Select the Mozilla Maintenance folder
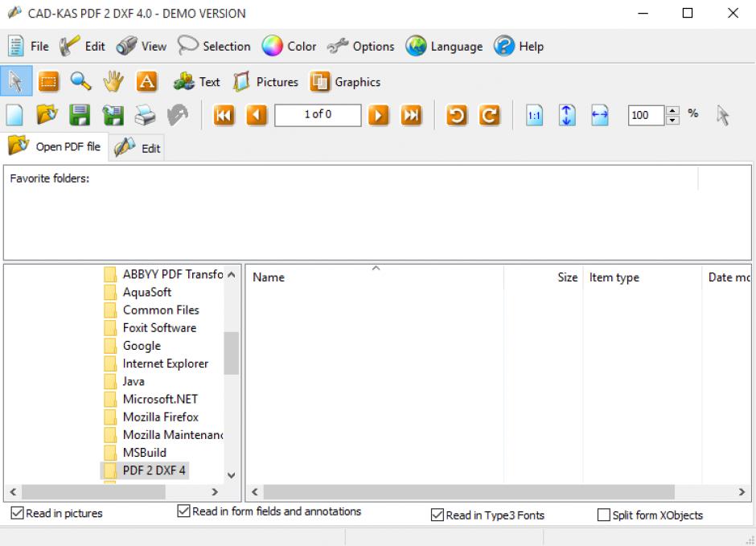This screenshot has height=546, width=756. pyautogui.click(x=163, y=435)
